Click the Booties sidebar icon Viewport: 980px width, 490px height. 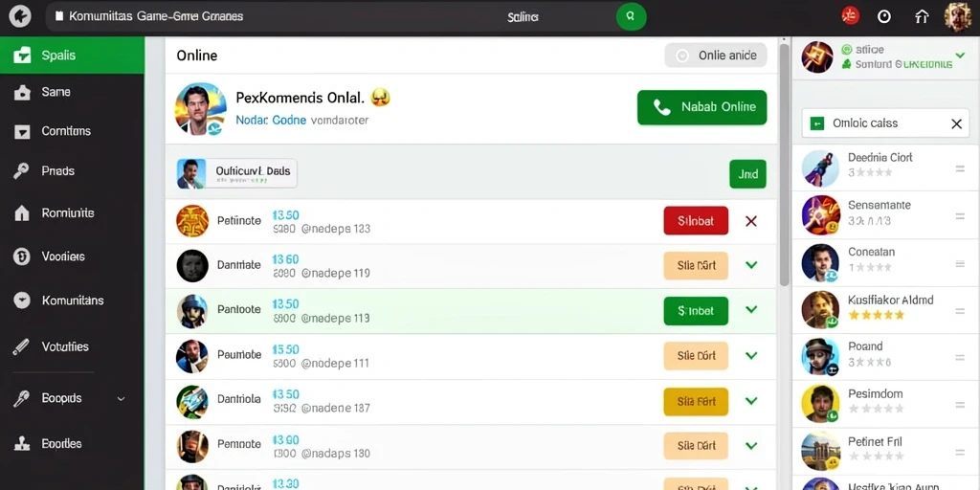point(22,444)
